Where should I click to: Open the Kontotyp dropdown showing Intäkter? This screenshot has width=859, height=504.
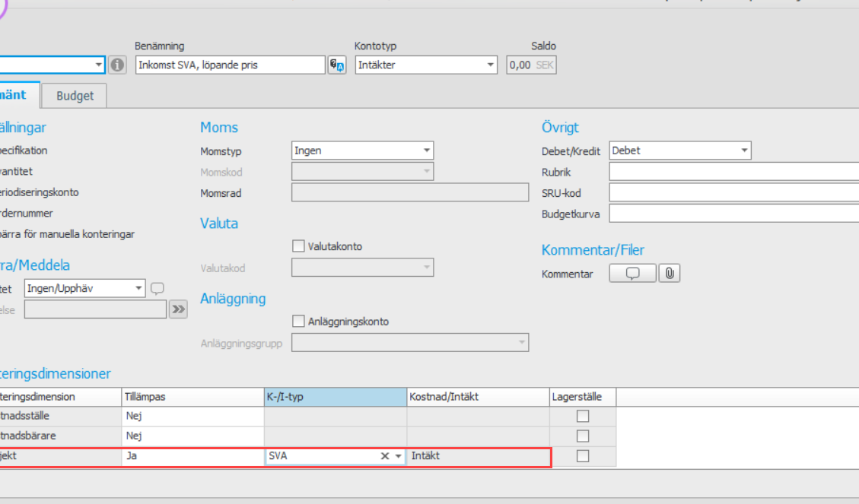(x=425, y=65)
